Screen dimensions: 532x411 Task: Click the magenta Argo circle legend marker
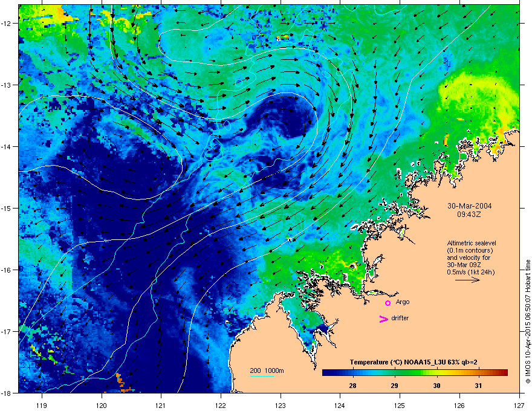tap(388, 303)
